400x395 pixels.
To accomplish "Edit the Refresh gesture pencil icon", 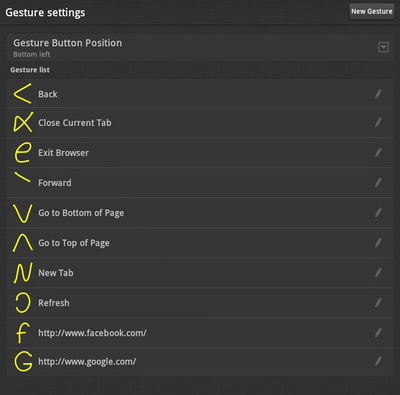I will pyautogui.click(x=378, y=303).
